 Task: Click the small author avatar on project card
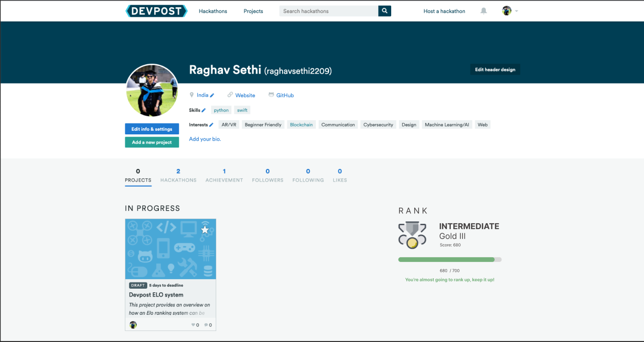133,325
